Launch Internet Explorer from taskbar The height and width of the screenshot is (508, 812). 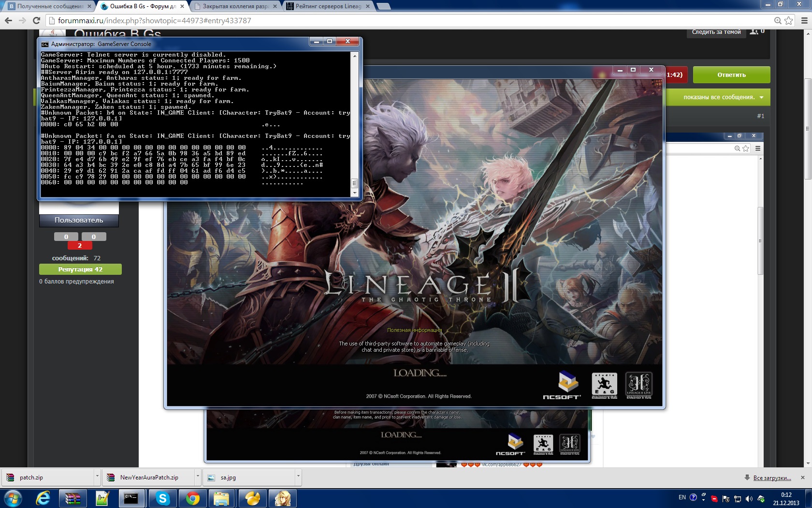click(x=43, y=498)
